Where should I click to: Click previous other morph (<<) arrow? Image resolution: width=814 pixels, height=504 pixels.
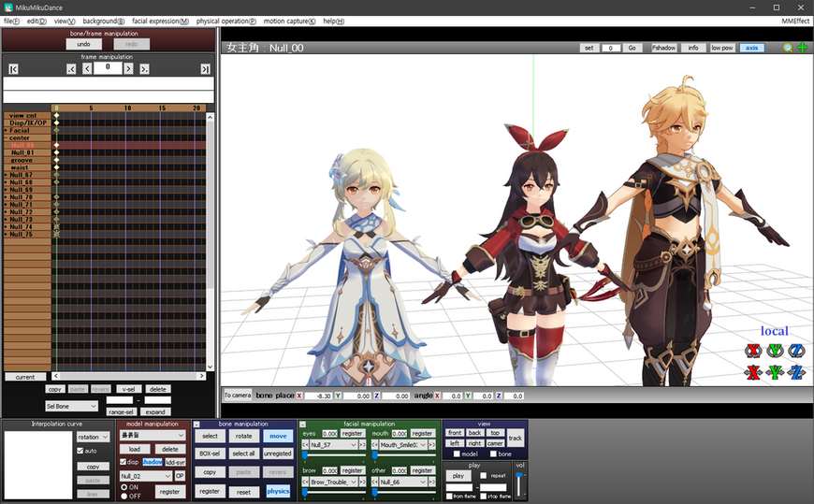375,482
